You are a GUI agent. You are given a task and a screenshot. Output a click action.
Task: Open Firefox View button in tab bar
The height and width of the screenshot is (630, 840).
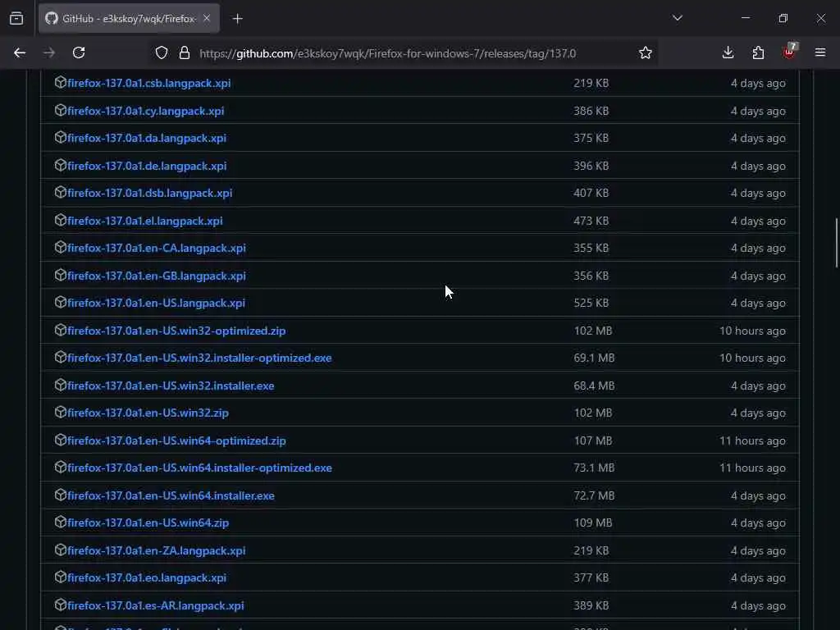(x=16, y=18)
